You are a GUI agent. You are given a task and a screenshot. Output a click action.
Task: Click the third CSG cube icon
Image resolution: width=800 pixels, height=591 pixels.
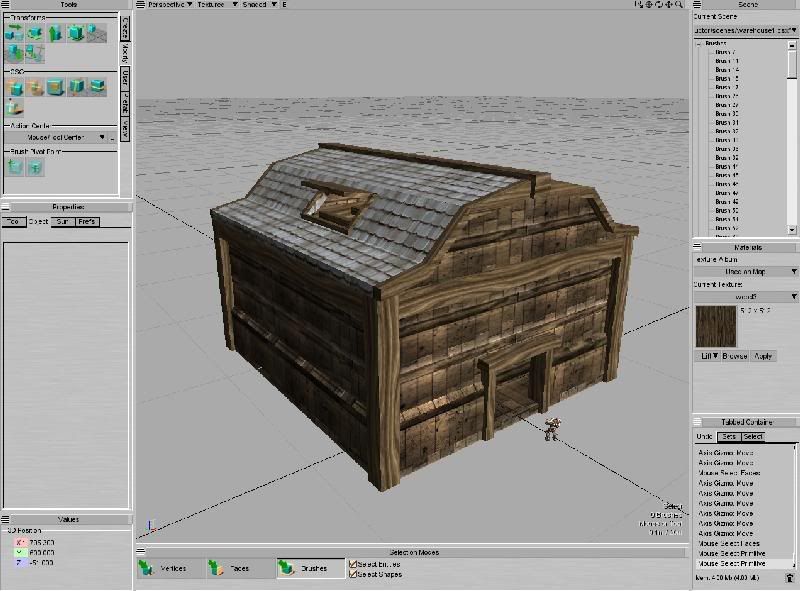55,87
